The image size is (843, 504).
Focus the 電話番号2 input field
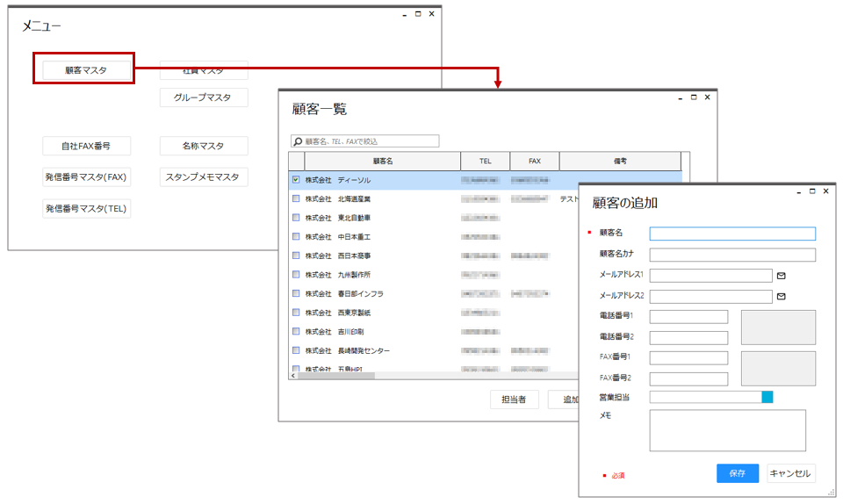click(688, 337)
